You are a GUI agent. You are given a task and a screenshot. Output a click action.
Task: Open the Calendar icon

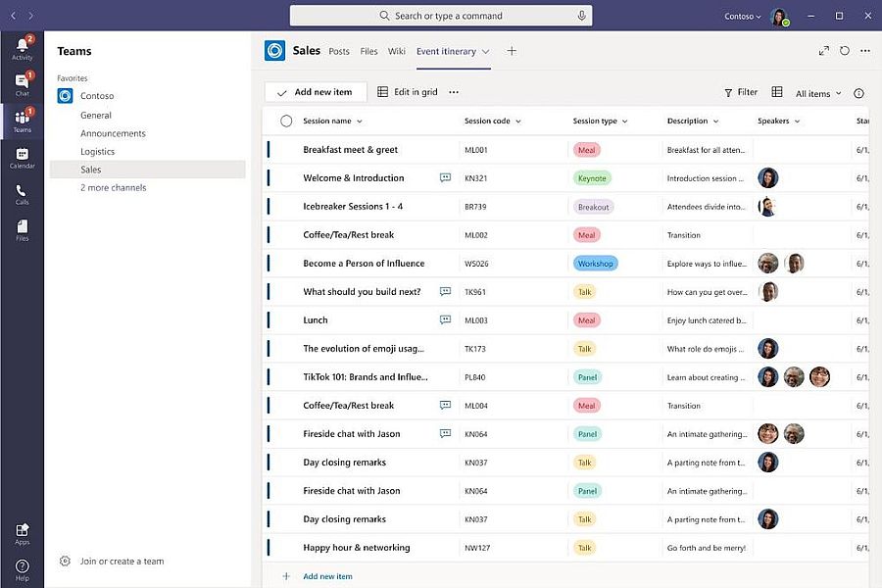[22, 157]
